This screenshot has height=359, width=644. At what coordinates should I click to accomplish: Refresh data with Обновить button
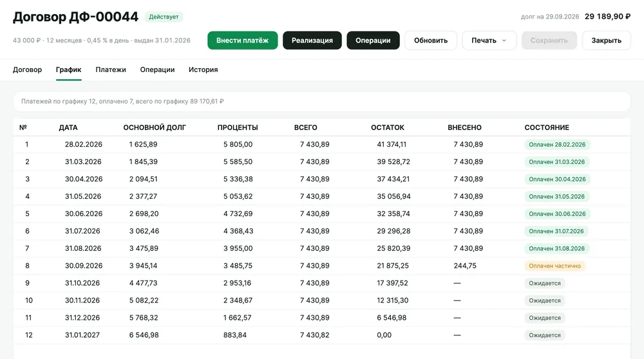click(431, 40)
